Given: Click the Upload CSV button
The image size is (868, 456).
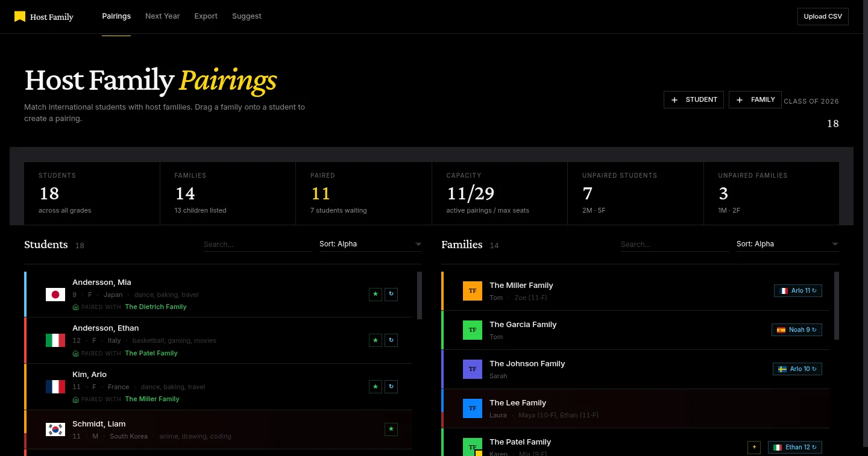Looking at the screenshot, I should (x=823, y=16).
